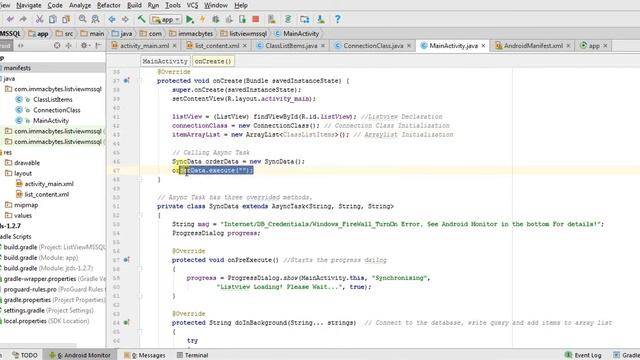Collapse the doInBackground method fold marker
Viewport: 640px width, 360px height.
140,331
